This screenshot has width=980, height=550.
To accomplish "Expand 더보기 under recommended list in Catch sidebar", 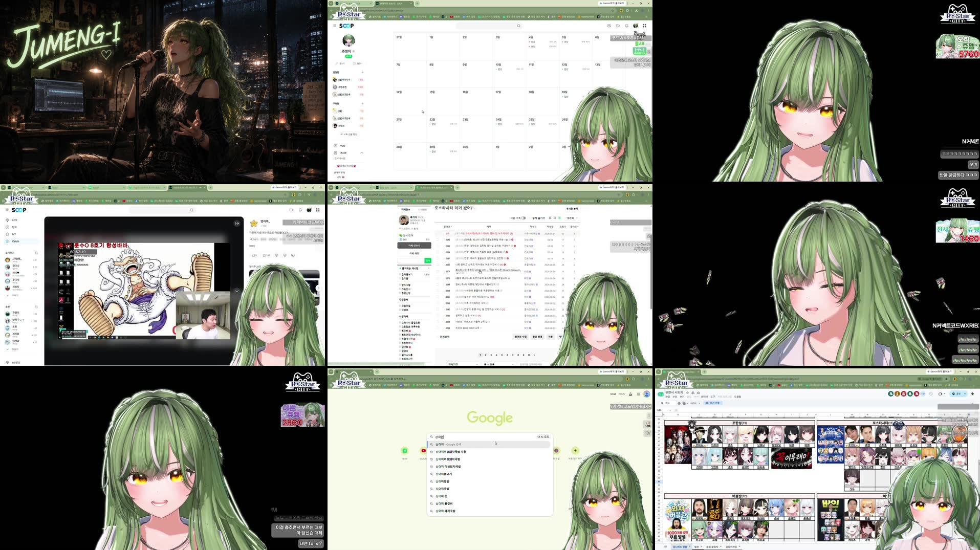I will coord(14,349).
